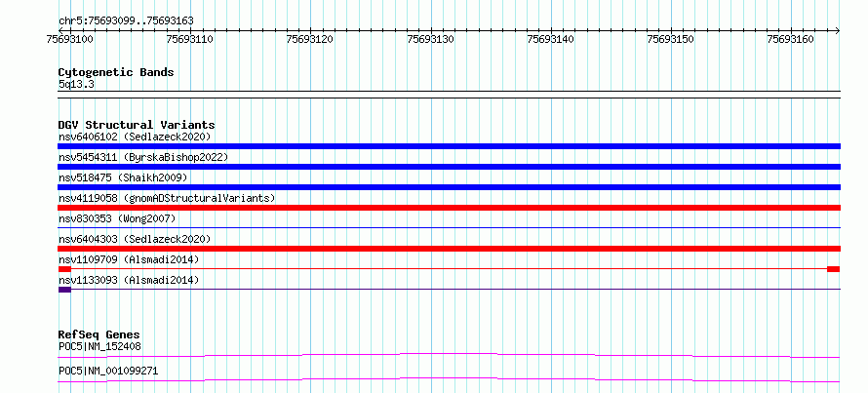This screenshot has width=868, height=393.
Task: Select the nsv518475 blue variant bar
Action: (x=449, y=187)
